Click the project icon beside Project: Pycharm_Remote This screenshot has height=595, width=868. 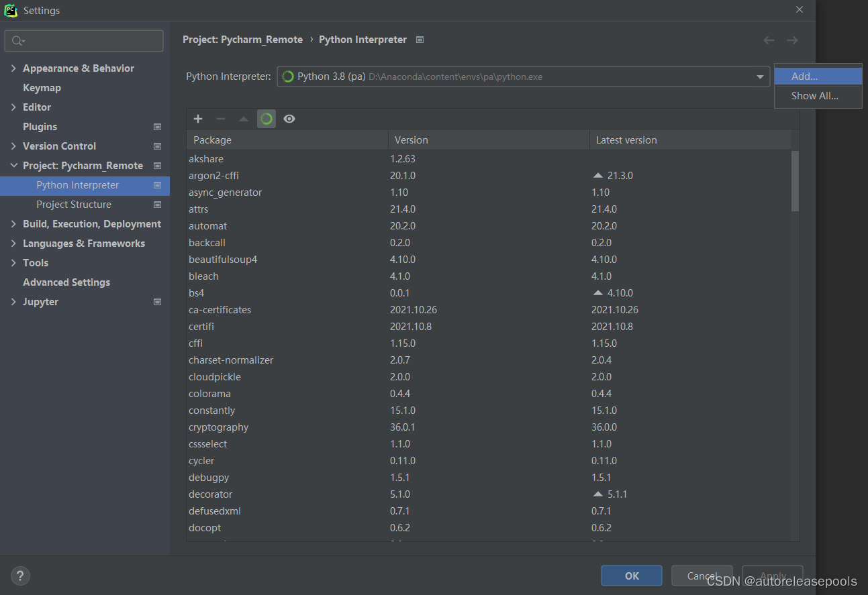(157, 166)
